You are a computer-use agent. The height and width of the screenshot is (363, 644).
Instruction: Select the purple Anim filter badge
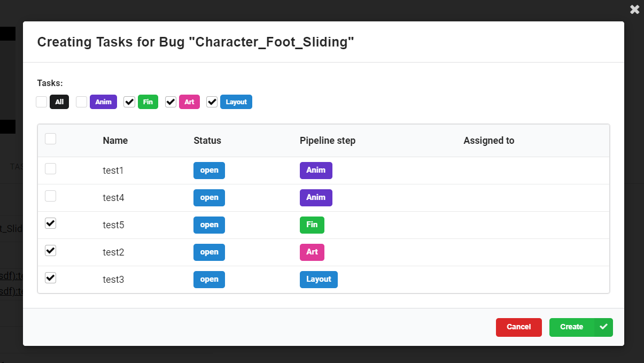[x=103, y=102]
